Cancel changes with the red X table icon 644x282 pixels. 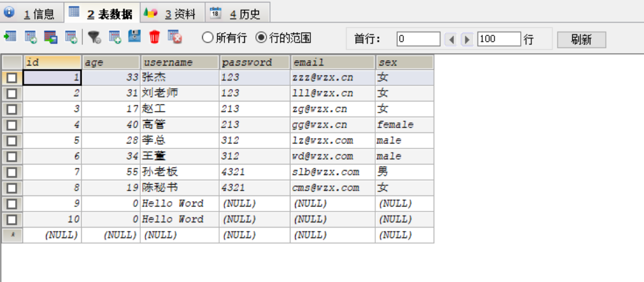(x=175, y=37)
